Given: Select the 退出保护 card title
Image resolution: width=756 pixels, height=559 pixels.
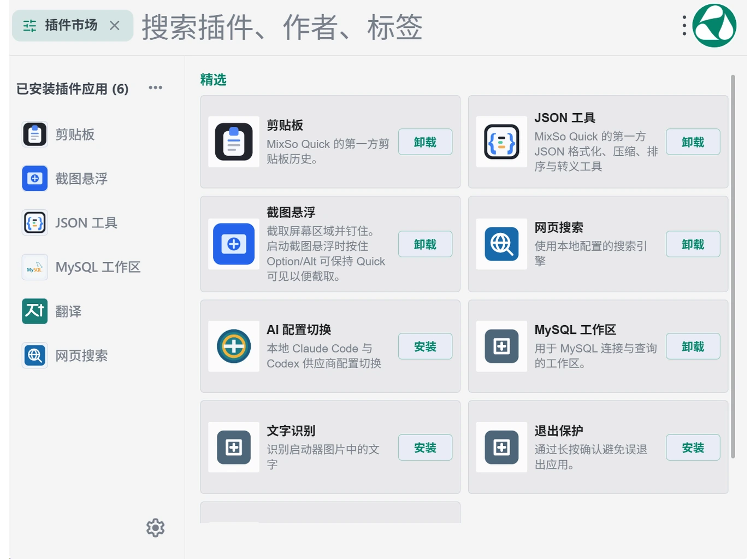Looking at the screenshot, I should click(x=559, y=431).
